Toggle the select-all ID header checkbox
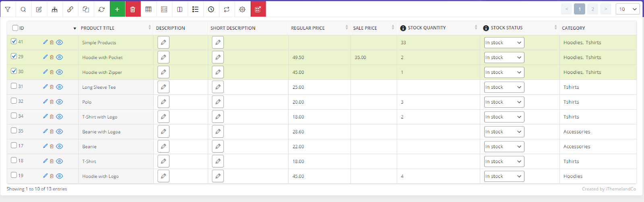644x202 pixels. tap(15, 28)
